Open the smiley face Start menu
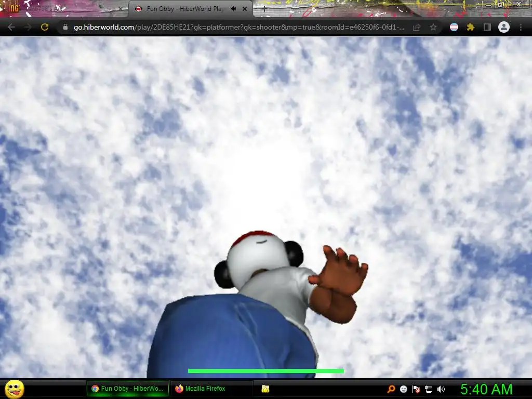532x399 pixels. pyautogui.click(x=14, y=389)
